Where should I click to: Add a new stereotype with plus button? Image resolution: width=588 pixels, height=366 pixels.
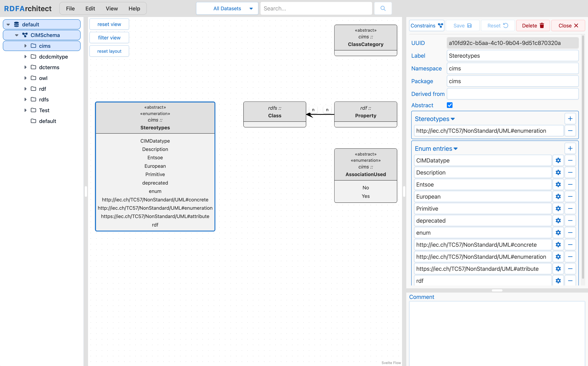tap(570, 119)
